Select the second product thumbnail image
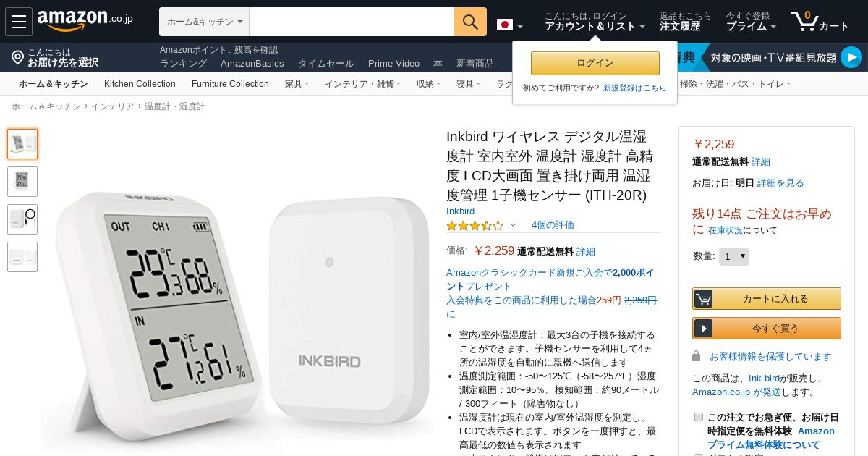Viewport: 868px width, 456px height. [22, 182]
